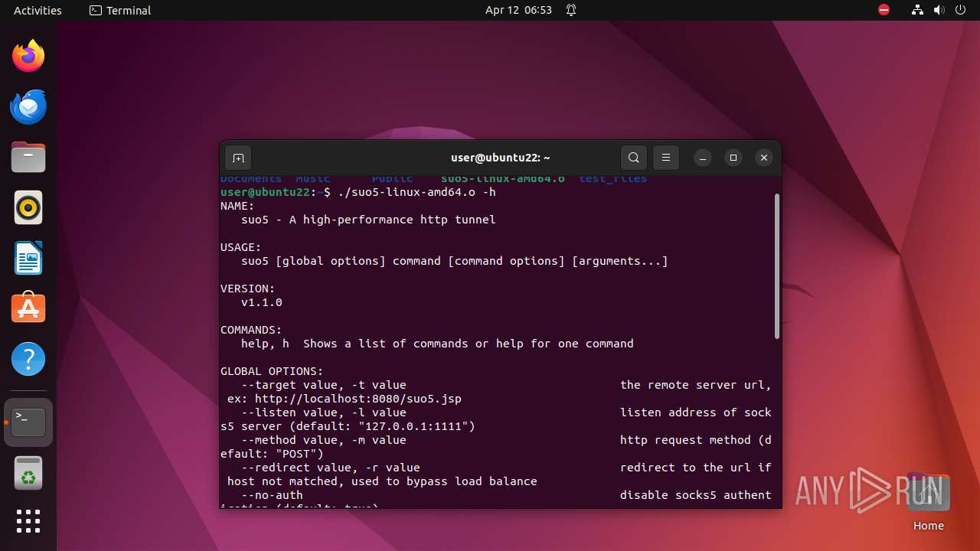
Task: Click volume icon in system tray
Action: [x=939, y=10]
